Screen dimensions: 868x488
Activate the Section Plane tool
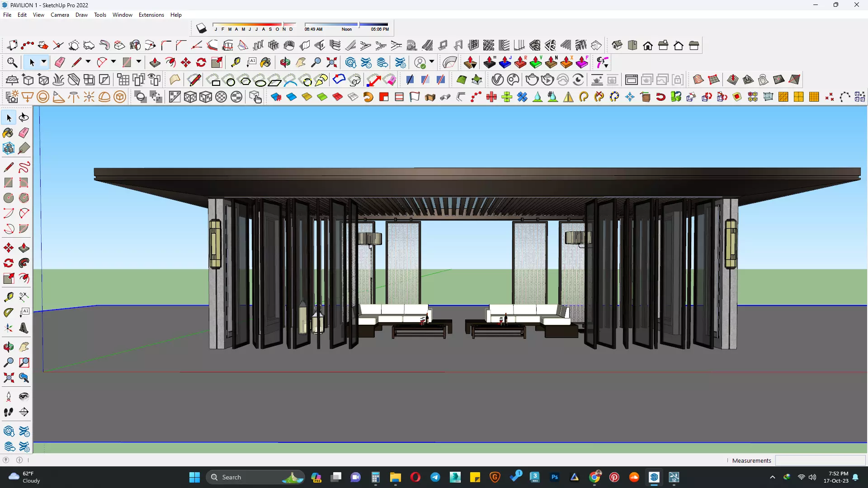click(24, 412)
